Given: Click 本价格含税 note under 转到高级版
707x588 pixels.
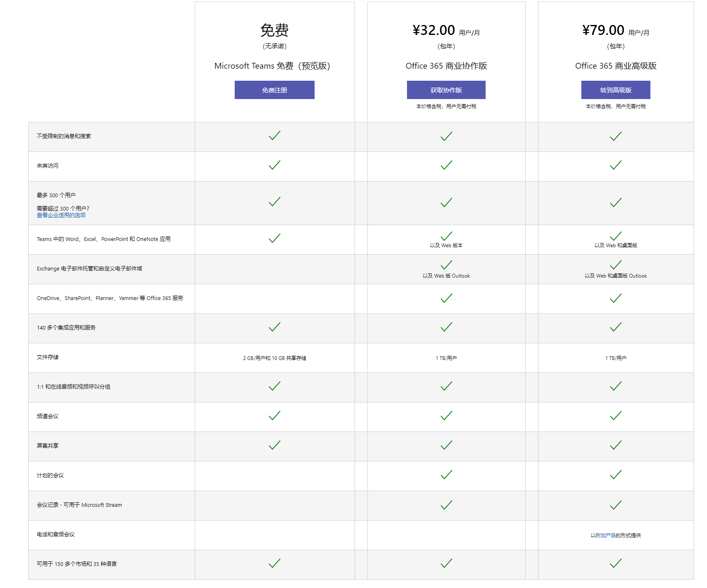Looking at the screenshot, I should (615, 107).
